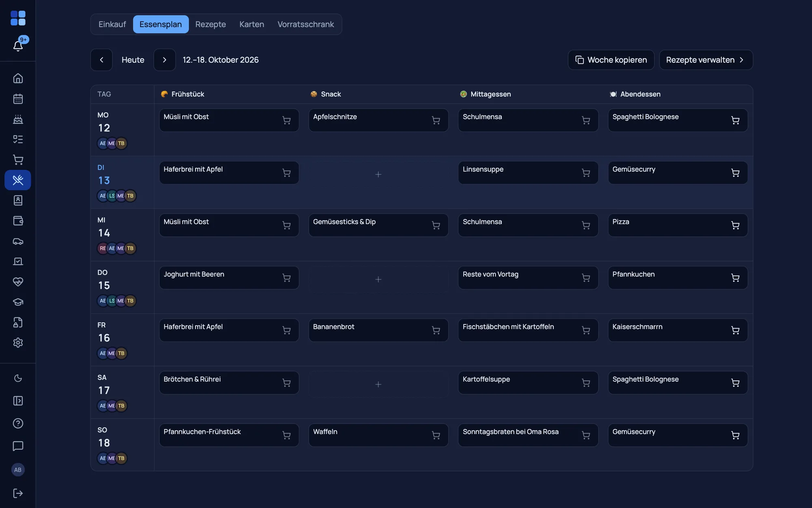Open the birthday cake icon in sidebar

(18, 119)
